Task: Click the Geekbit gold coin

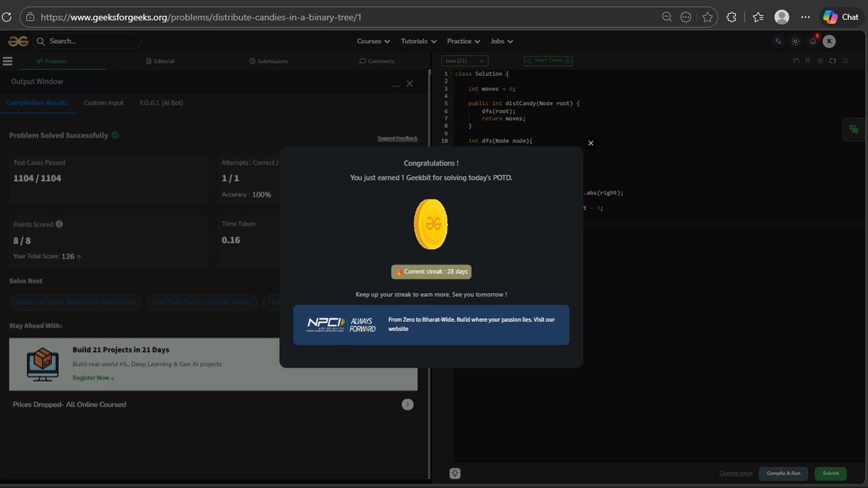Action: tap(430, 224)
